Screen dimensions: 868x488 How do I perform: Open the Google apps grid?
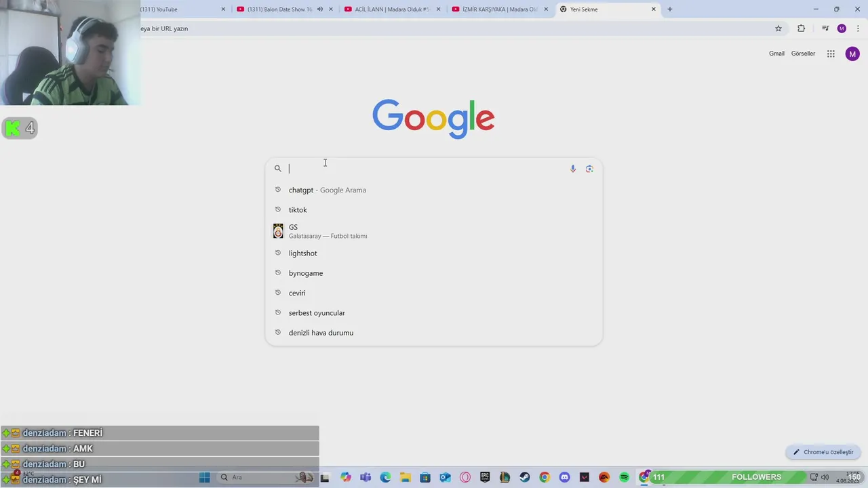[x=831, y=54]
